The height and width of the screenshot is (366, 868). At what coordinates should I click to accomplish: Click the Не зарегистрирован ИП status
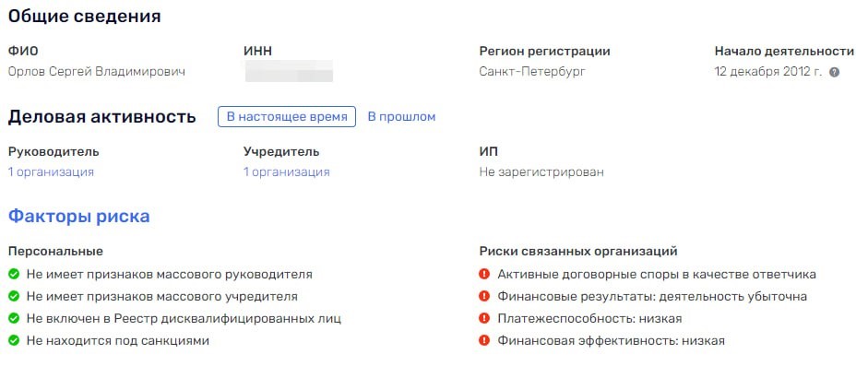541,172
